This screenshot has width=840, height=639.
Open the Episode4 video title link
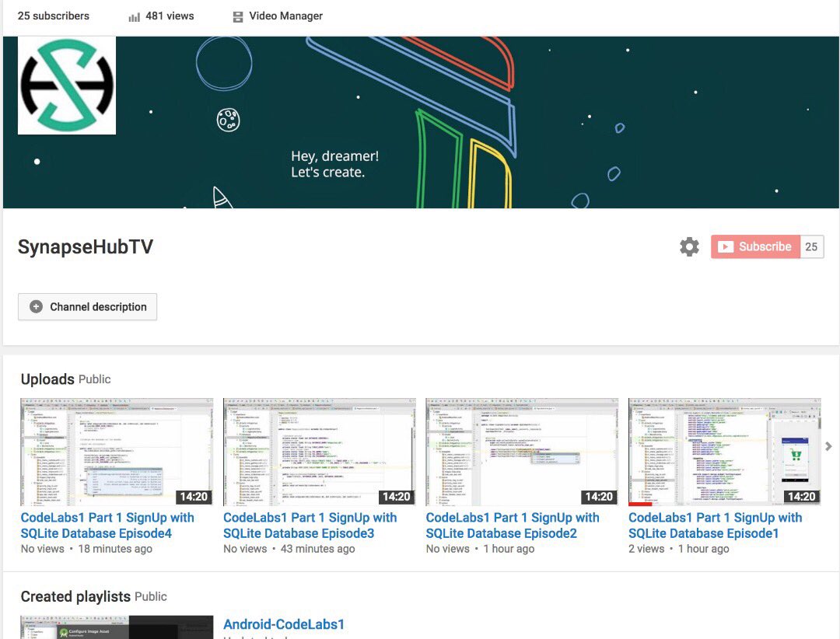(x=107, y=526)
